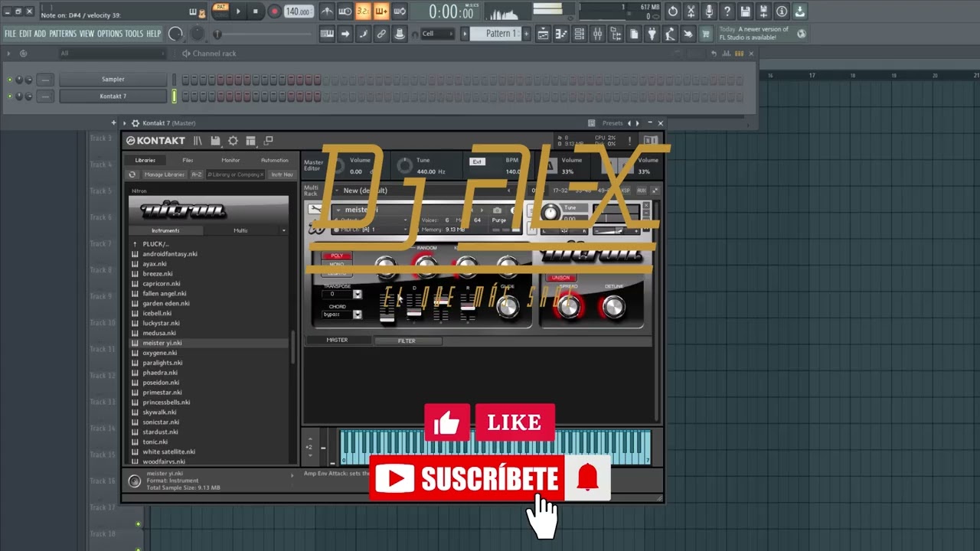Select luckystar.nki in the instrument list
Screen dimensions: 980x551
(x=161, y=323)
